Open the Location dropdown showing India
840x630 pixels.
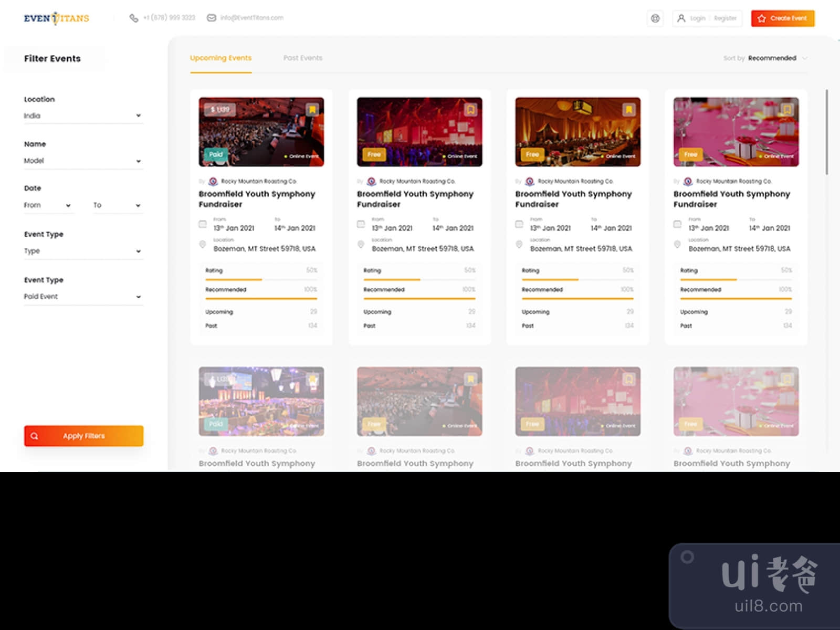(83, 115)
